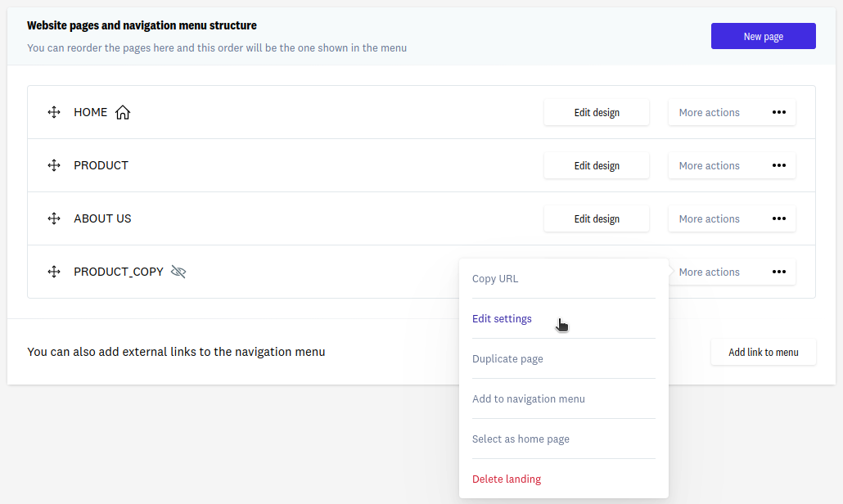Click the hidden-eye icon beside PRODUCT_COPY
Image resolution: width=843 pixels, height=504 pixels.
178,272
